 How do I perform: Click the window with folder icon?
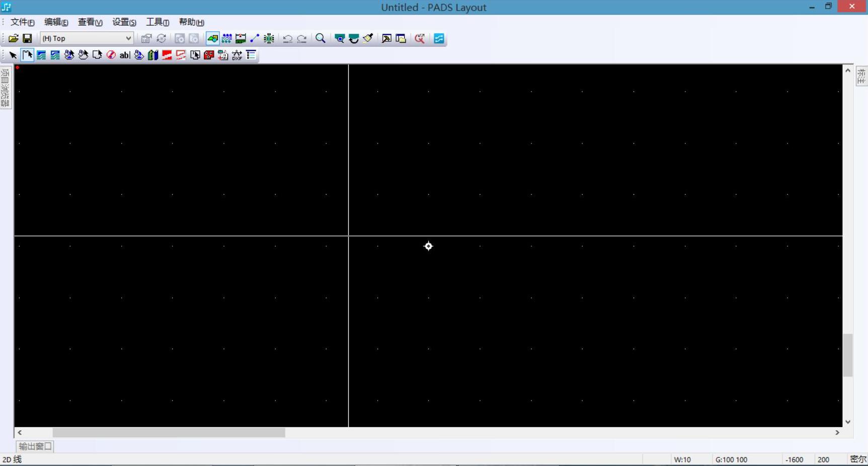click(401, 38)
